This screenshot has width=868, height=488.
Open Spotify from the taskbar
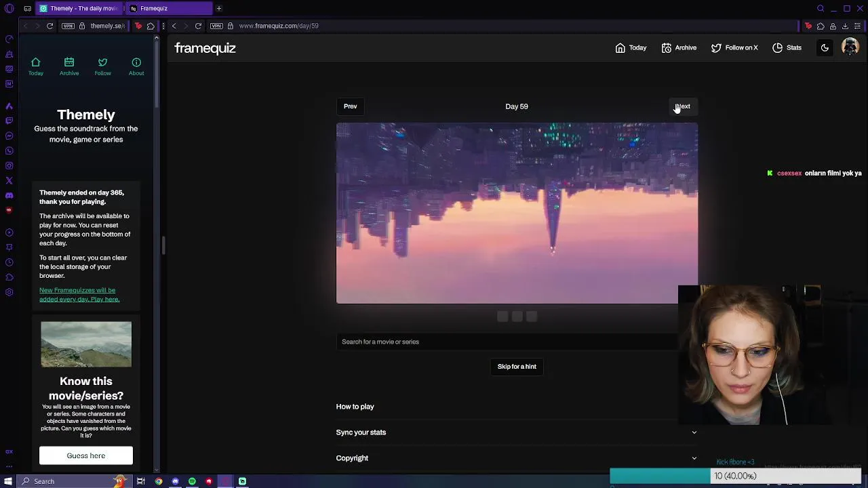click(x=192, y=481)
